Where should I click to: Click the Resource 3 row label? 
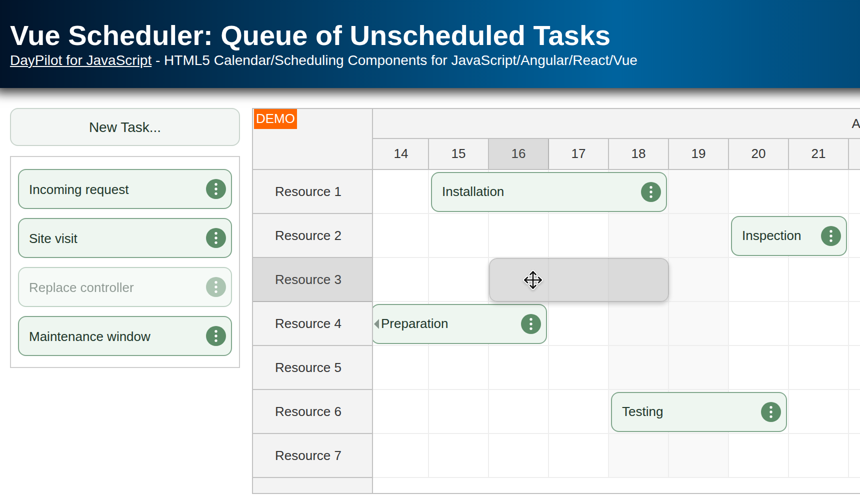pyautogui.click(x=308, y=279)
